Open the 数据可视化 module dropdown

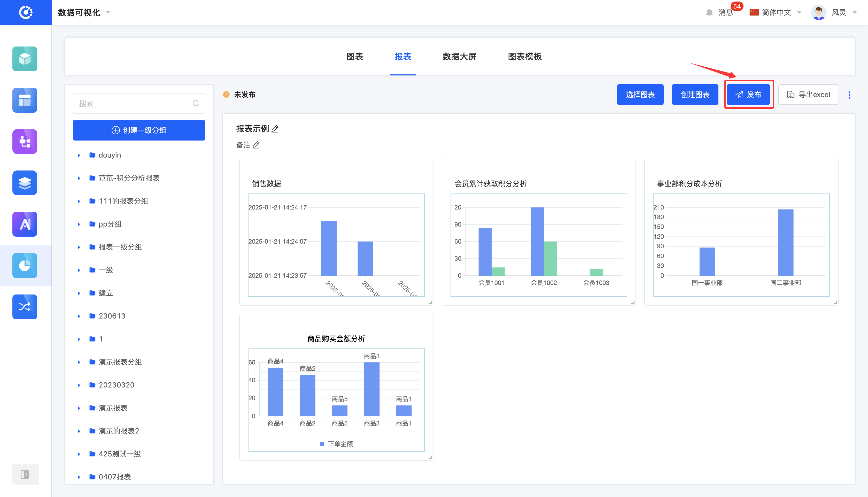coord(84,13)
